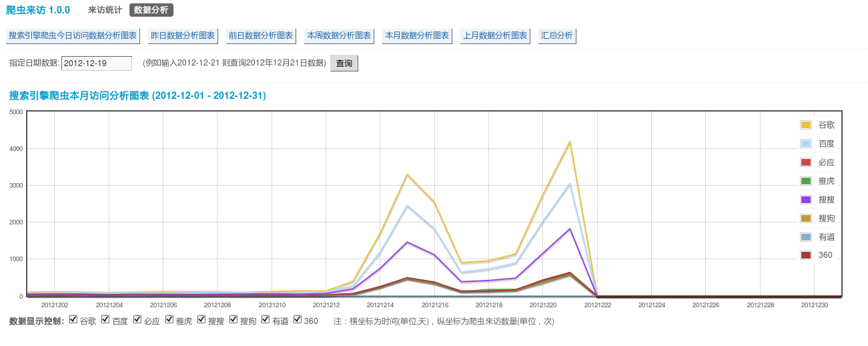Click the 必应 red legend swatch
This screenshot has height=346, width=868.
click(805, 162)
